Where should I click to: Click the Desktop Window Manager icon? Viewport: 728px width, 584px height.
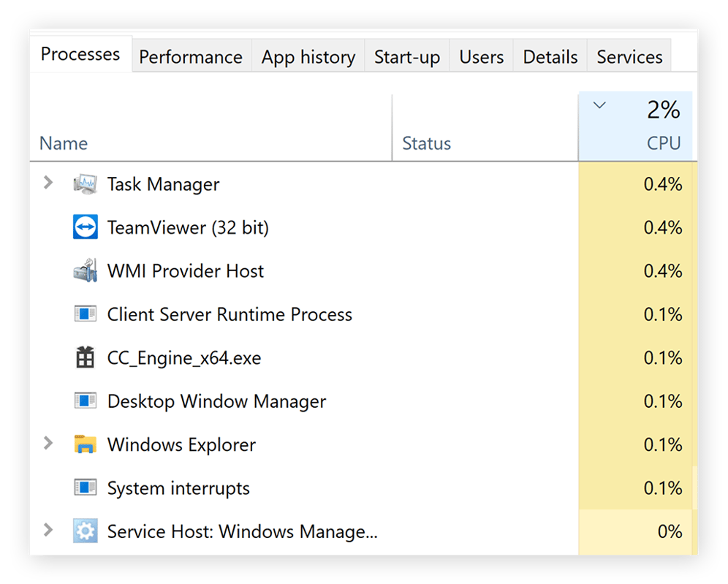point(86,401)
